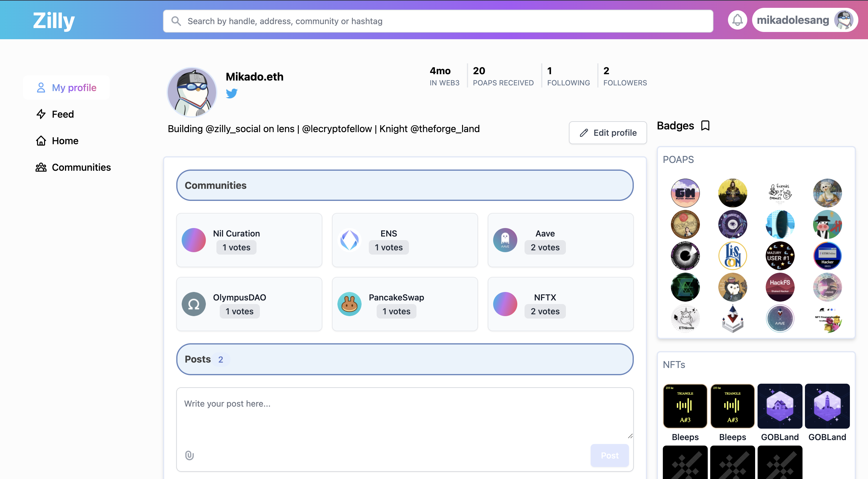Open the ETHOnline Hacker 2021 POAP

[827, 256]
